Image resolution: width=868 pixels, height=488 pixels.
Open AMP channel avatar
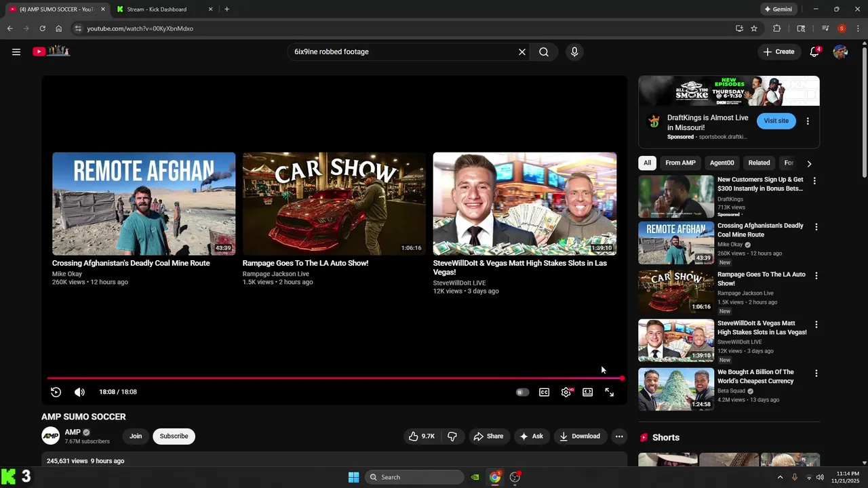pyautogui.click(x=51, y=436)
